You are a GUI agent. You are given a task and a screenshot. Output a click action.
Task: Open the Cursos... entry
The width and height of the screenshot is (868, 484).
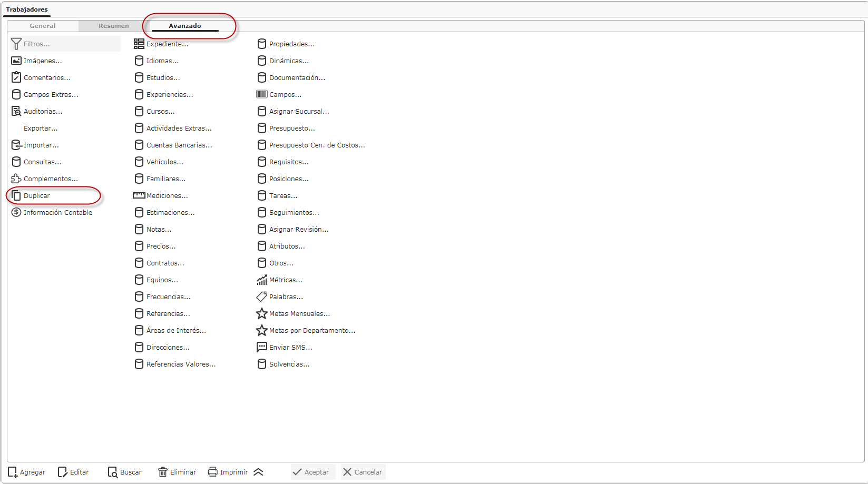point(160,111)
